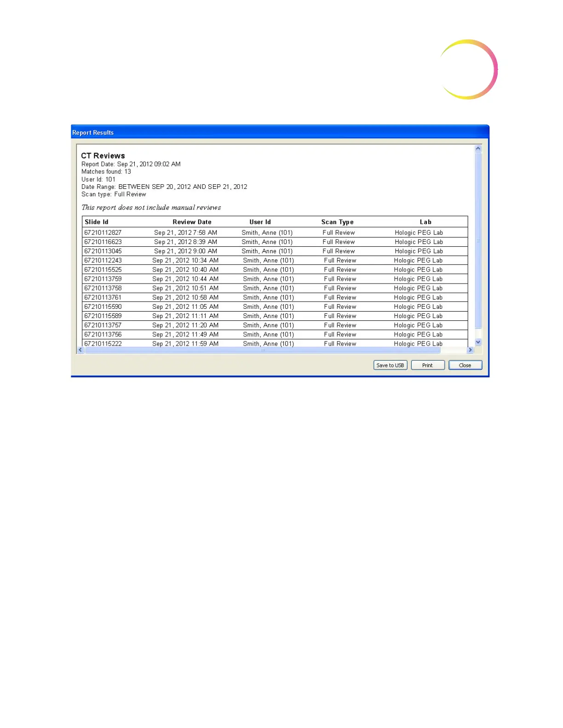Click Full Review in the 67210113761 row
This screenshot has width=563, height=728.
tap(340, 297)
